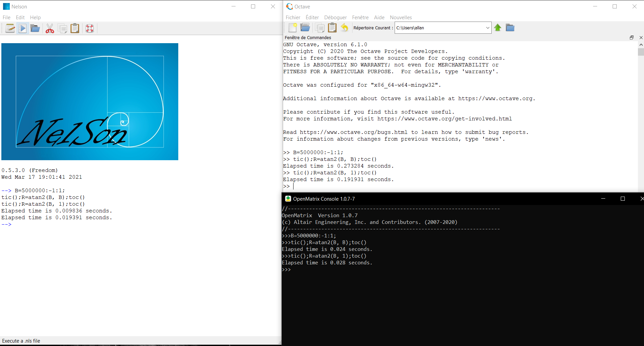The image size is (644, 346).
Task: Click the copy icon in Nelson toolbar
Action: click(x=62, y=28)
